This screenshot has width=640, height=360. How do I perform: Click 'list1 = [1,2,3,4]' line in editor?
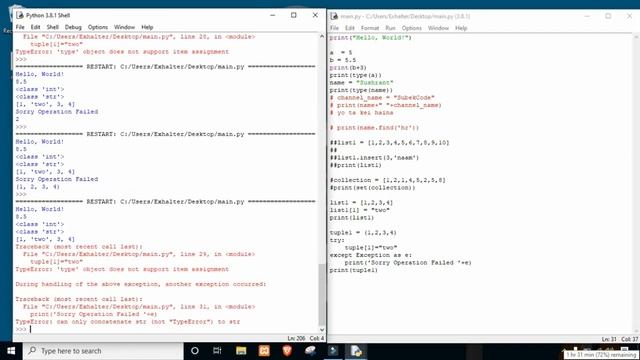361,202
